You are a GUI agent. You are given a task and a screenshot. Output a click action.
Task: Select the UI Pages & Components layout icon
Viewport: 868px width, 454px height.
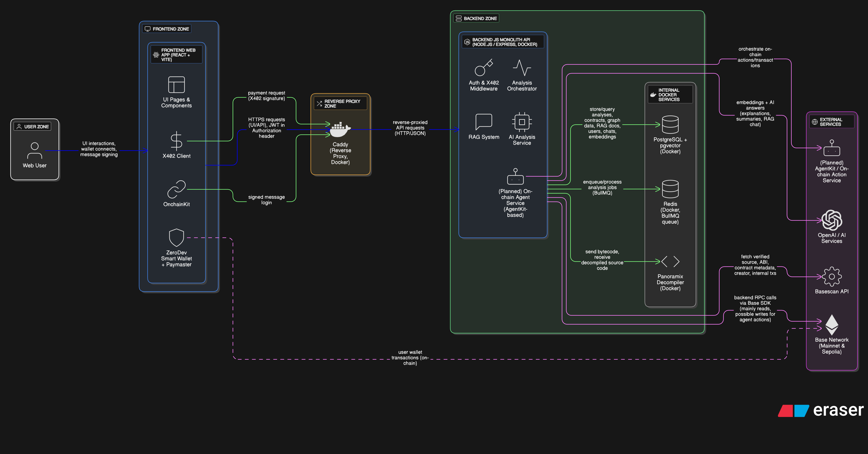click(176, 85)
